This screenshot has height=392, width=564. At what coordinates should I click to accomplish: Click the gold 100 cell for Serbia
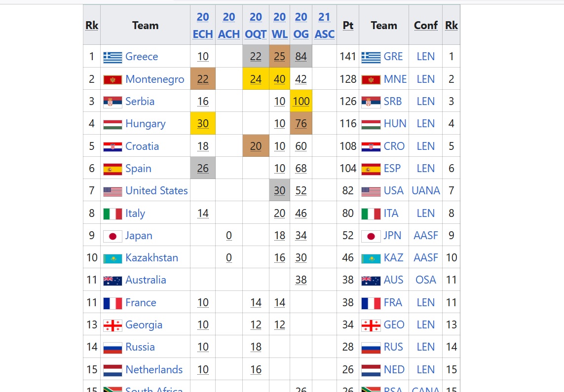301,102
